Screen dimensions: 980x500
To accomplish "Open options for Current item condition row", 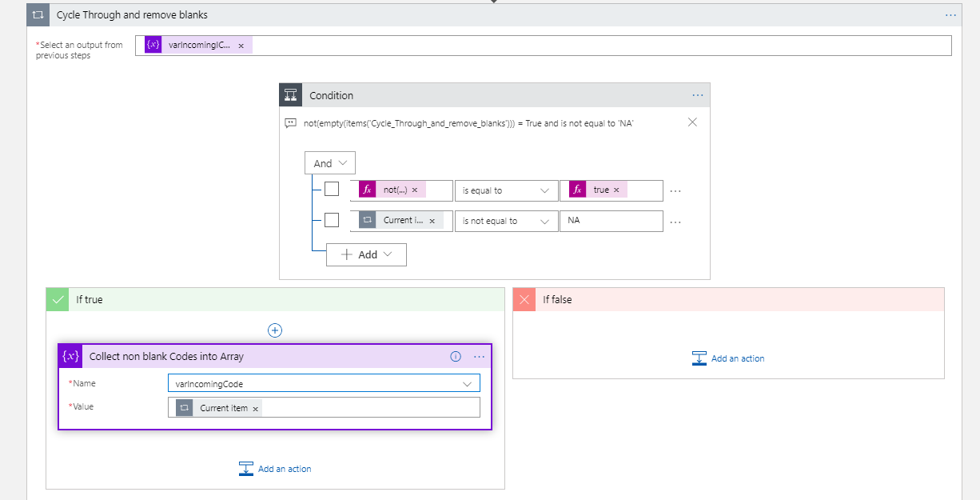I will (x=675, y=222).
